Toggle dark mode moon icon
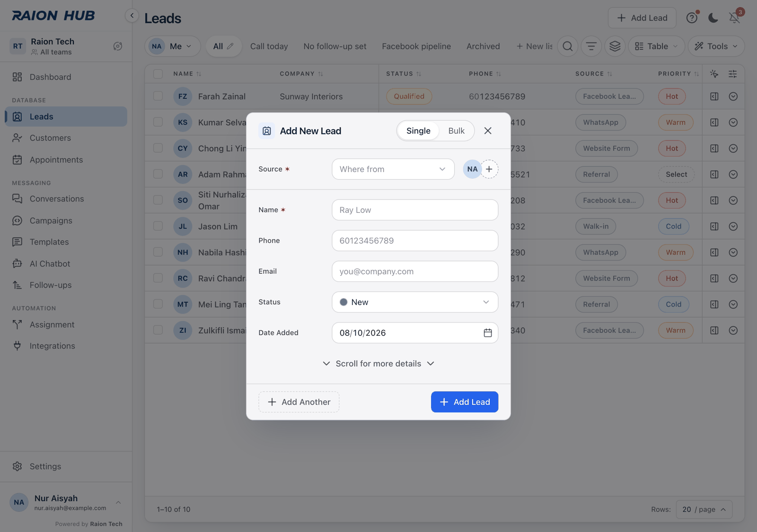This screenshot has height=532, width=757. (713, 18)
